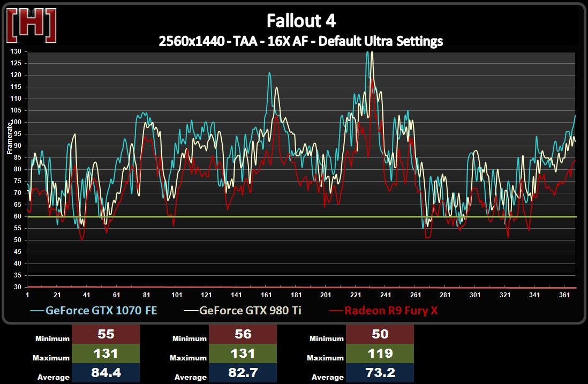588x384 pixels.
Task: Click the minimum value 55 cell
Action: point(105,334)
